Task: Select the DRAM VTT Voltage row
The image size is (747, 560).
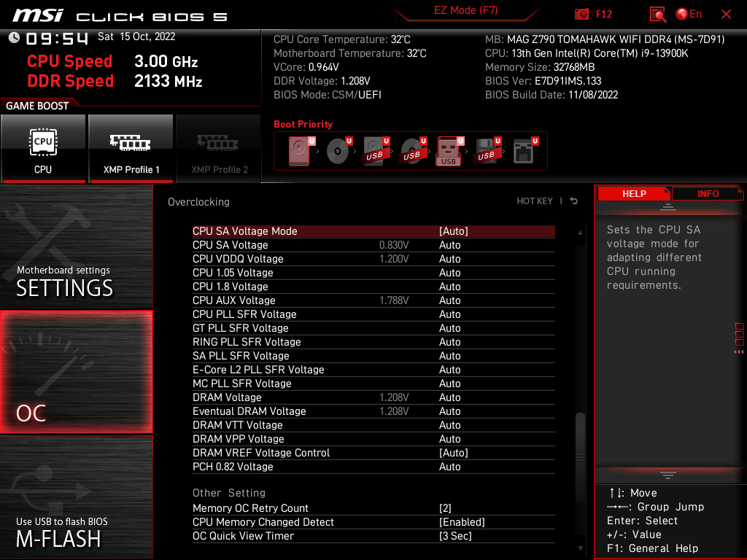Action: [373, 425]
